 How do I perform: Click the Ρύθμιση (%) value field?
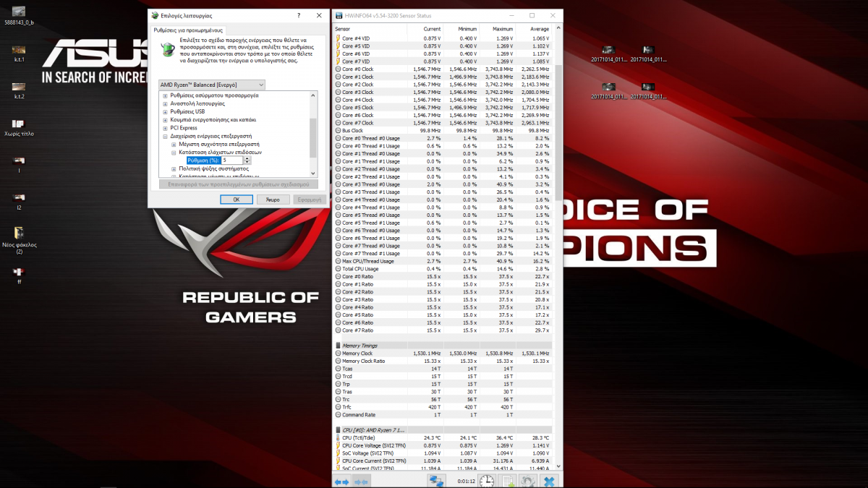pos(233,160)
